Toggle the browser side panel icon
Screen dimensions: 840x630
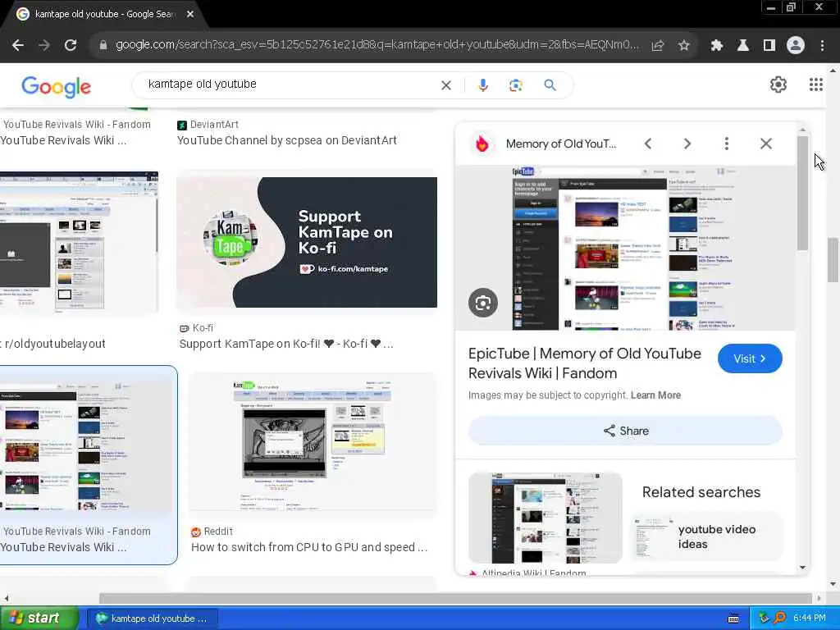click(769, 46)
